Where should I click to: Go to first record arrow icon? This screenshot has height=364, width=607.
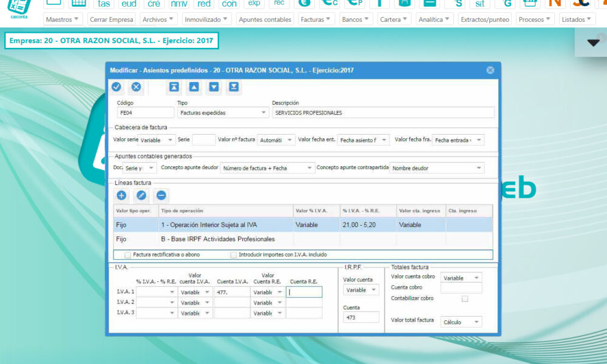174,87
